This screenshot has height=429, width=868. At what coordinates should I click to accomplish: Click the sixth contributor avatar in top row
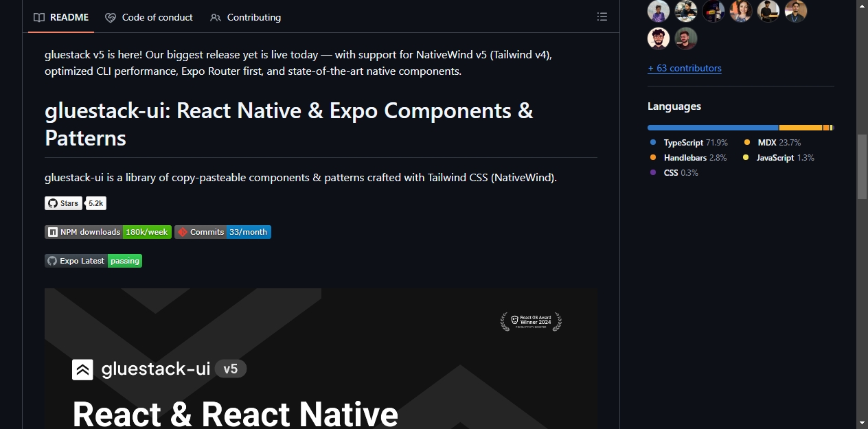[x=796, y=11]
